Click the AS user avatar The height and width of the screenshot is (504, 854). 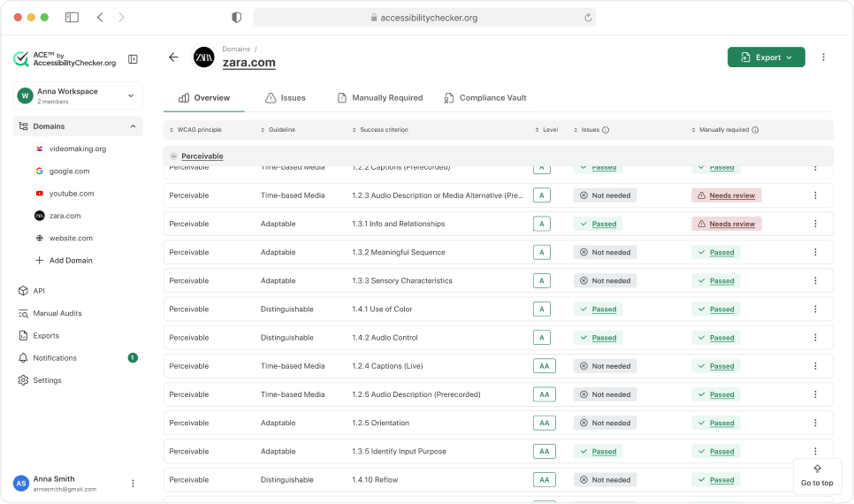coord(21,484)
